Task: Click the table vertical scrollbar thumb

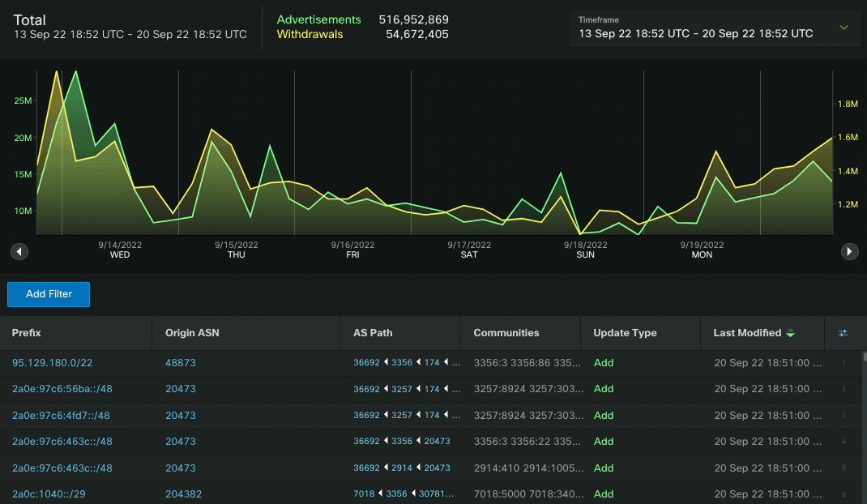Action: coord(865,357)
